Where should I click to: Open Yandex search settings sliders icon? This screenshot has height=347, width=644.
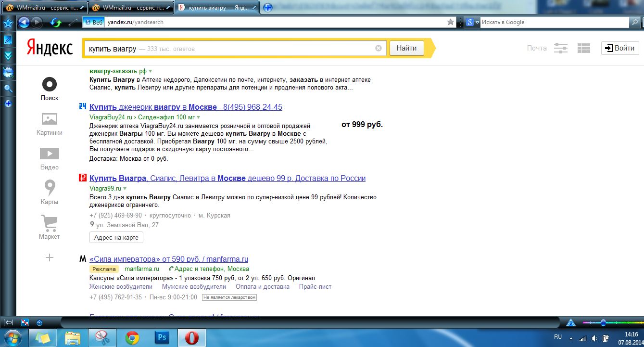[561, 48]
